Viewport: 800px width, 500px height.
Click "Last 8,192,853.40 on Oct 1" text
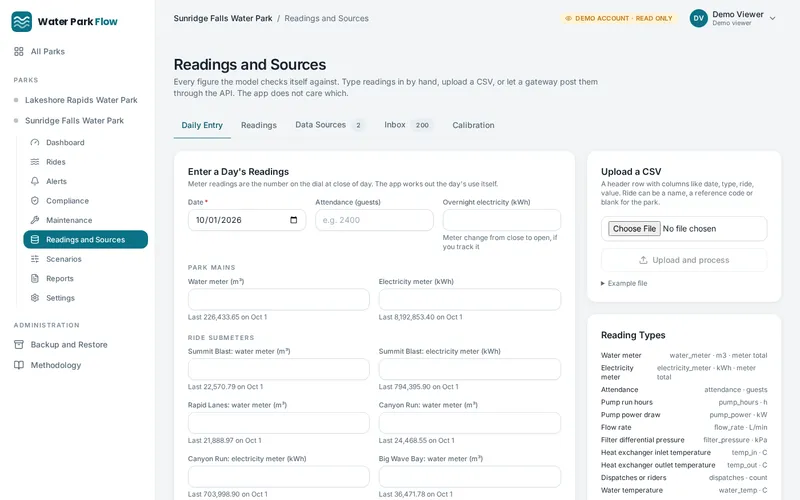pos(420,317)
